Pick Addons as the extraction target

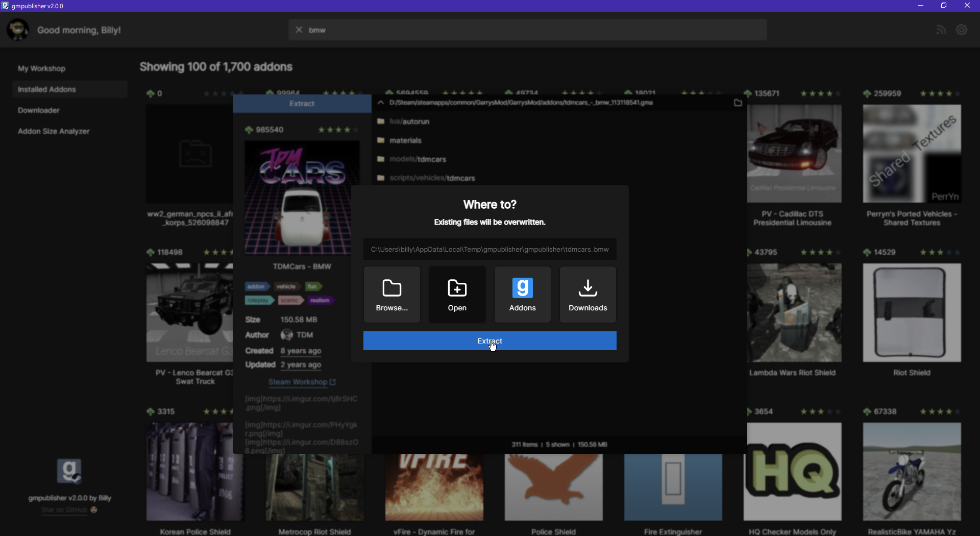point(522,295)
